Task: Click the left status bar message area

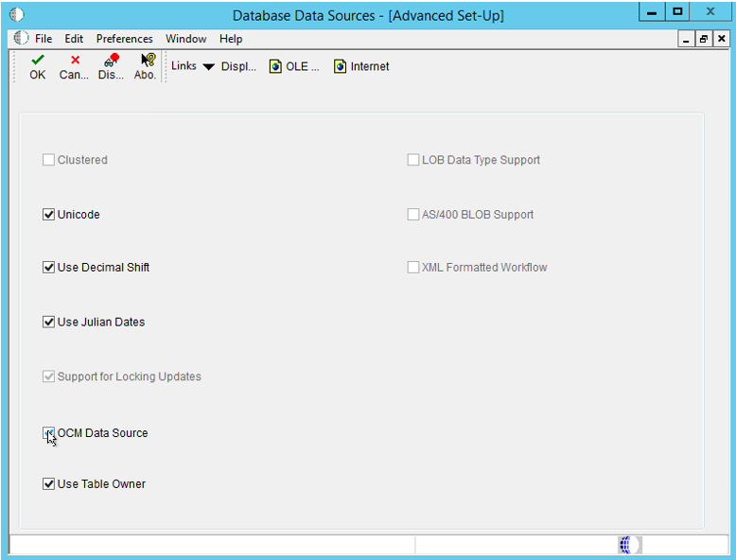Action: pyautogui.click(x=212, y=545)
